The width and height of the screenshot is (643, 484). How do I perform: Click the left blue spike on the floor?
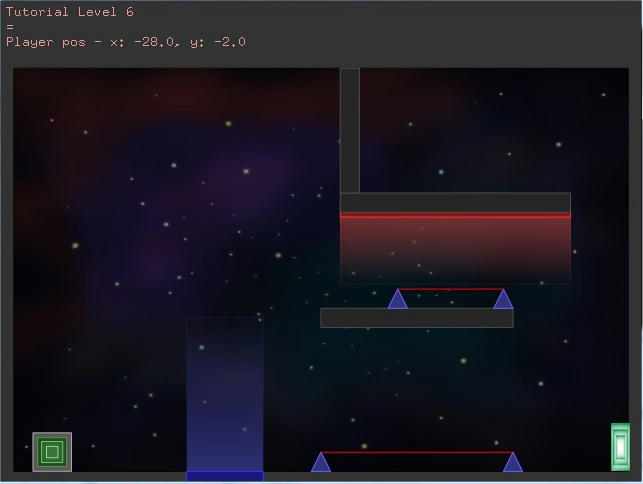point(321,462)
